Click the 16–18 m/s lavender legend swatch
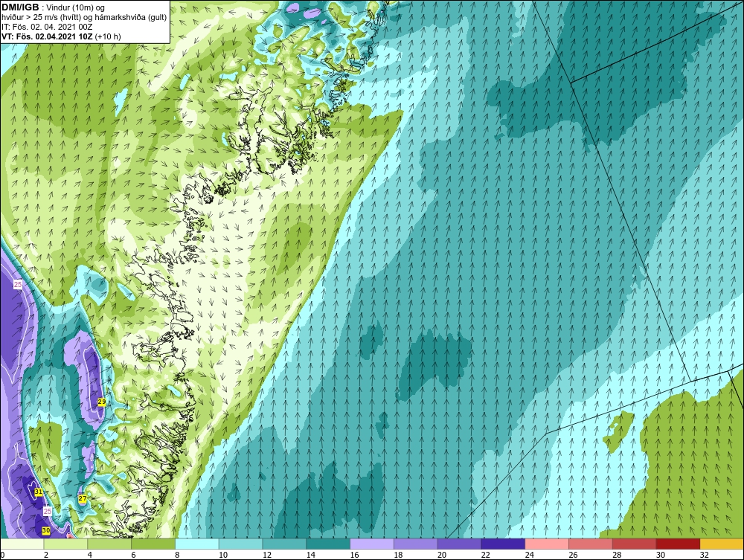The height and width of the screenshot is (560, 744). [x=372, y=544]
